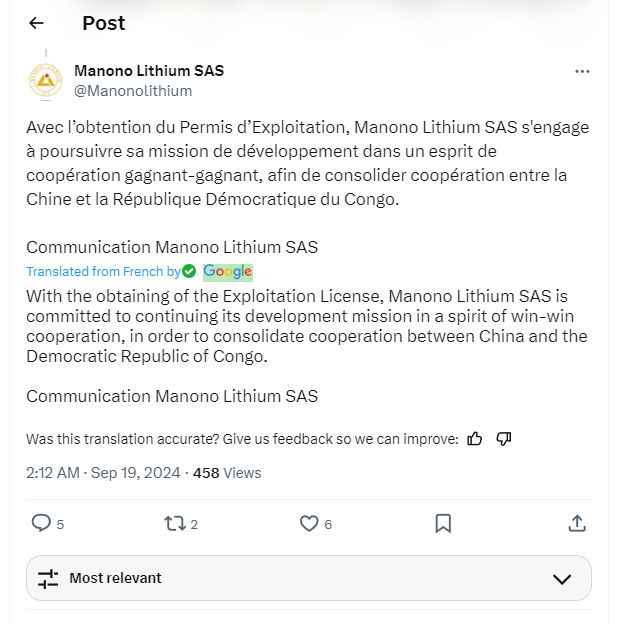Image resolution: width=620 pixels, height=624 pixels.
Task: Click the sliders filter icon beside Most relevant
Action: click(48, 578)
